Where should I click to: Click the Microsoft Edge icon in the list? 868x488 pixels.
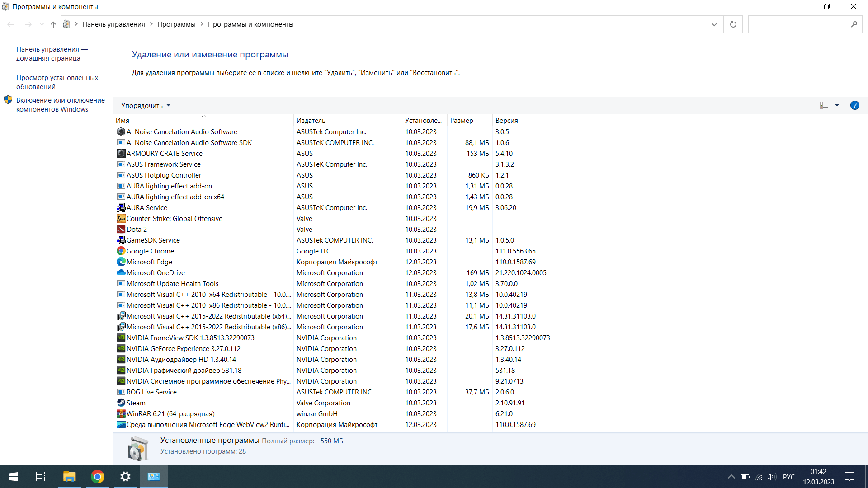pyautogui.click(x=121, y=262)
